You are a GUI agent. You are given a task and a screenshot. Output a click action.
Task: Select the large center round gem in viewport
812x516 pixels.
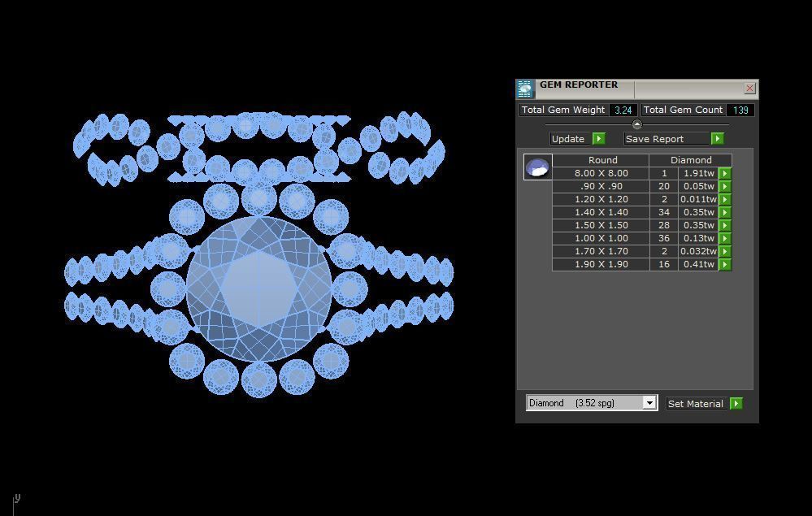tap(258, 288)
